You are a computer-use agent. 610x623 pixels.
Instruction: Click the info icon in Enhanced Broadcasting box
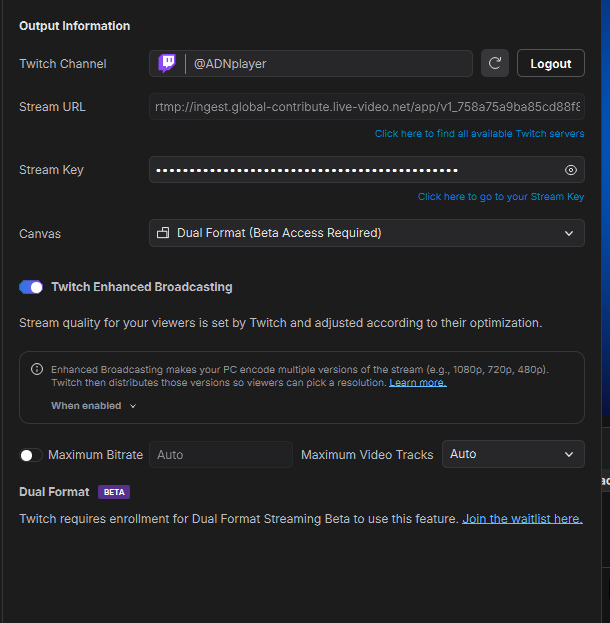click(37, 369)
